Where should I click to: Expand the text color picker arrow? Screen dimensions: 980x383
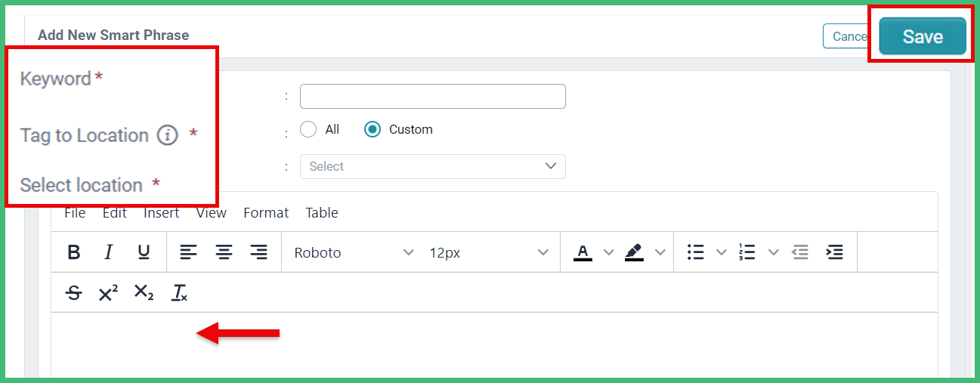pyautogui.click(x=608, y=252)
